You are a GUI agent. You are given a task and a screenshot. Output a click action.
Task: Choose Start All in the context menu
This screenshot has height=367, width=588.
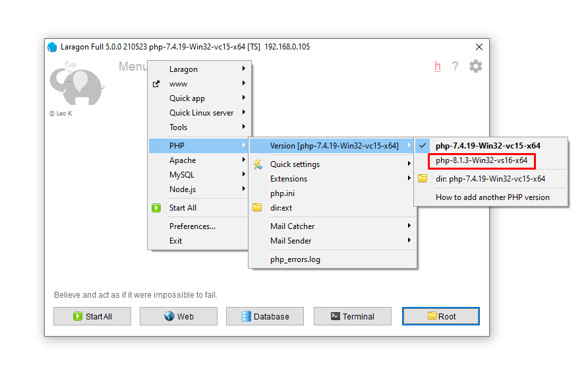[x=199, y=208]
